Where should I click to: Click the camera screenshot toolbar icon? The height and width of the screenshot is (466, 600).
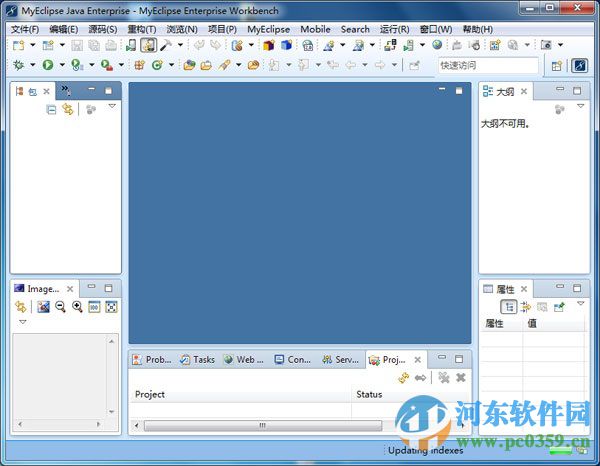coord(546,45)
